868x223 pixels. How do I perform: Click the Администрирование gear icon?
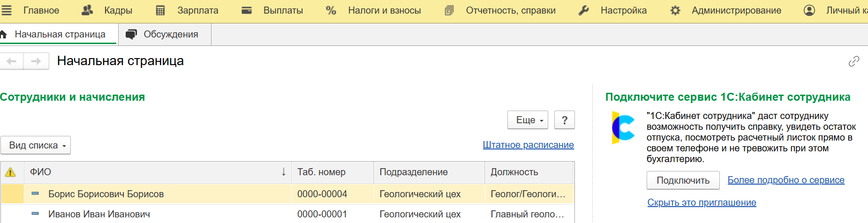(675, 10)
